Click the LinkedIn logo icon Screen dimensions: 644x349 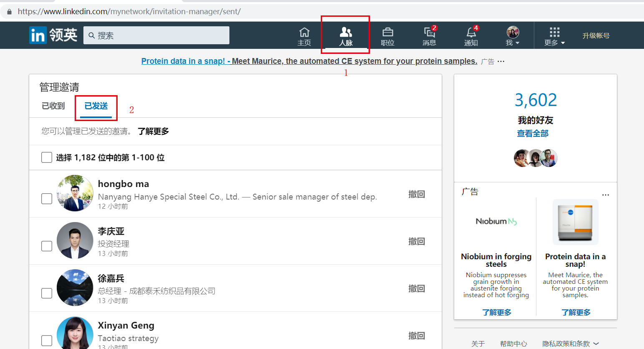[x=38, y=35]
